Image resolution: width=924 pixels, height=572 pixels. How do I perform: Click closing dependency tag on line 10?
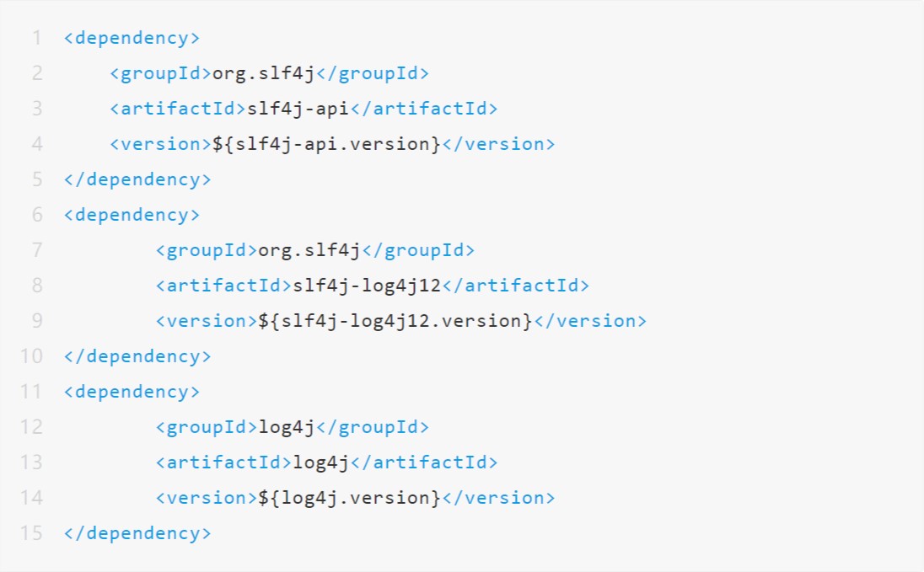tap(137, 356)
